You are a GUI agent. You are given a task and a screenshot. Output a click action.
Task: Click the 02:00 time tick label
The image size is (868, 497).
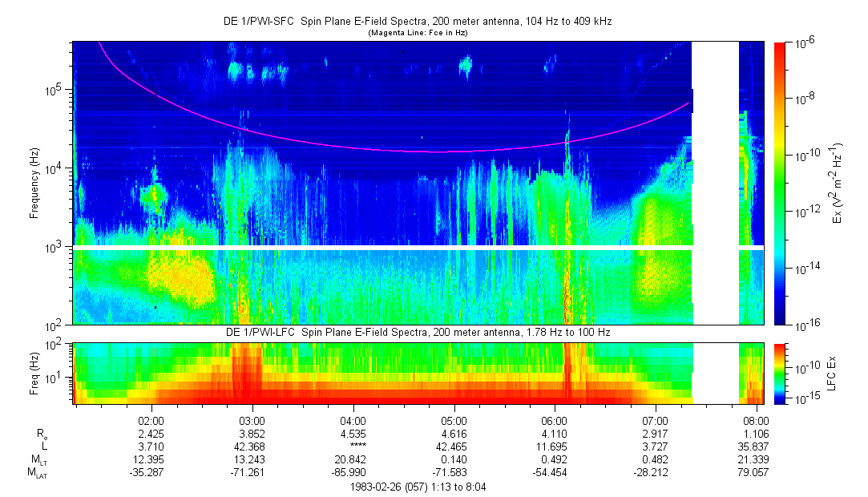click(151, 420)
